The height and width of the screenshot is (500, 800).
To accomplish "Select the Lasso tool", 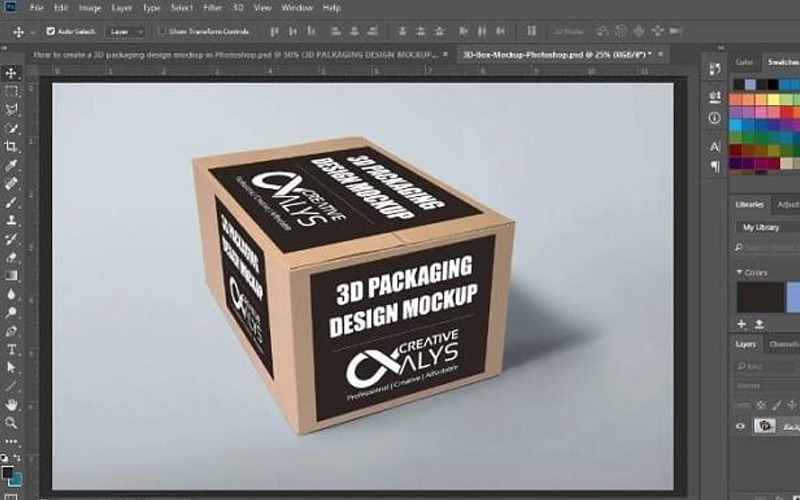I will coord(11,110).
